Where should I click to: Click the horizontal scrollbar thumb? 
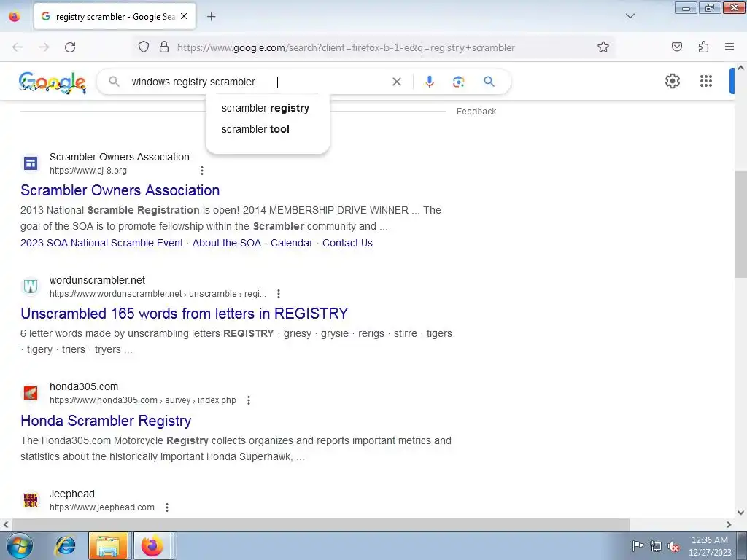pyautogui.click(x=320, y=524)
